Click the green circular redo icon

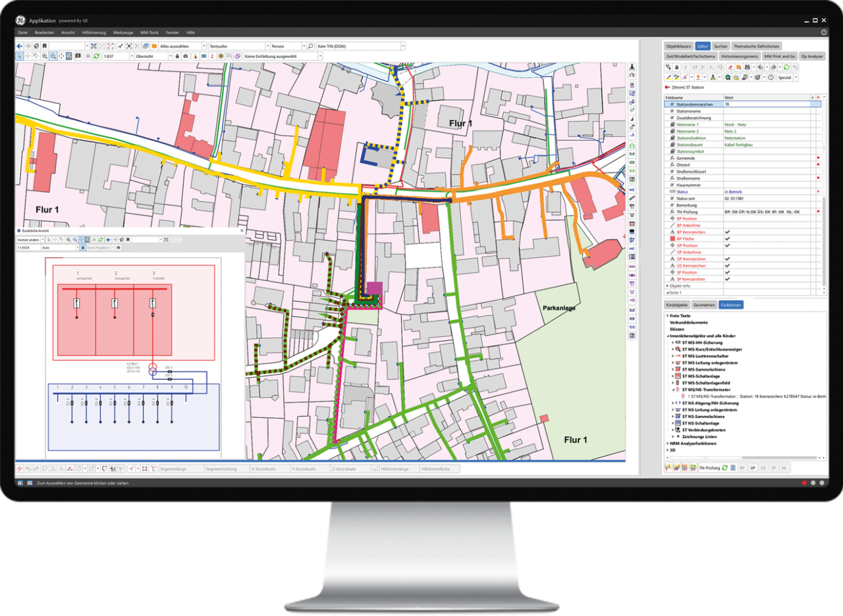click(786, 67)
